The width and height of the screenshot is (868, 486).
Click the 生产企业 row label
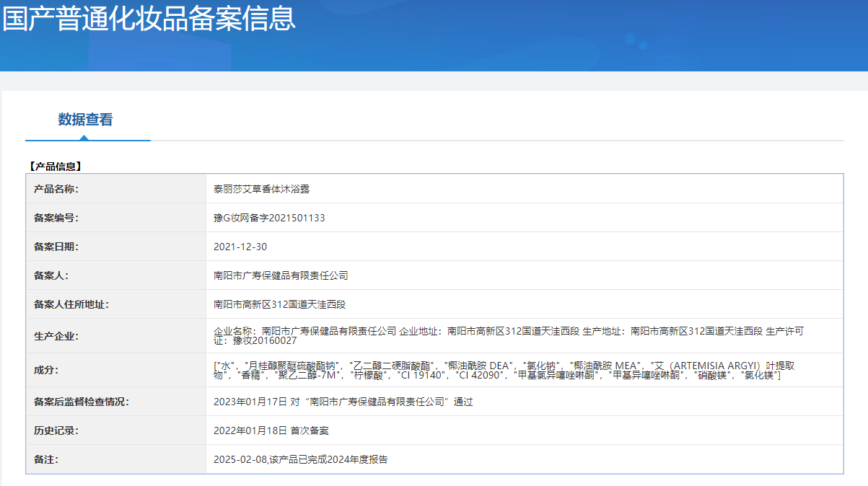(56, 336)
